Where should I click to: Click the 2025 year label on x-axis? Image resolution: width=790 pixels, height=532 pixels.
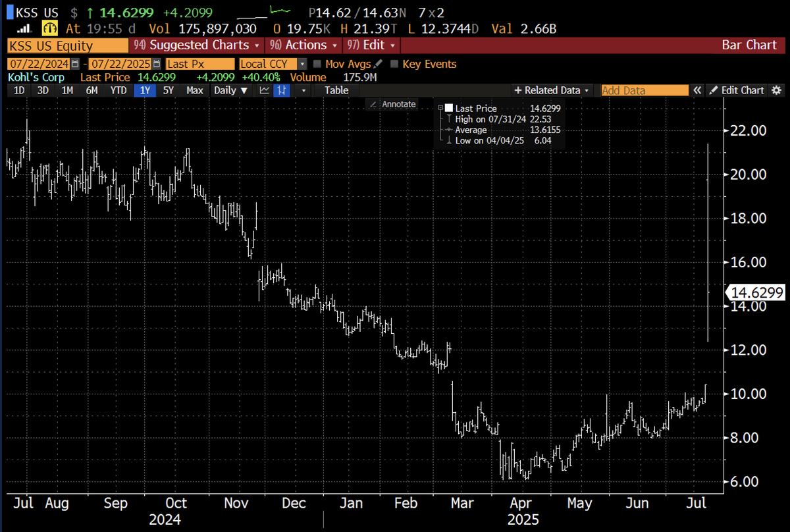pos(523,520)
